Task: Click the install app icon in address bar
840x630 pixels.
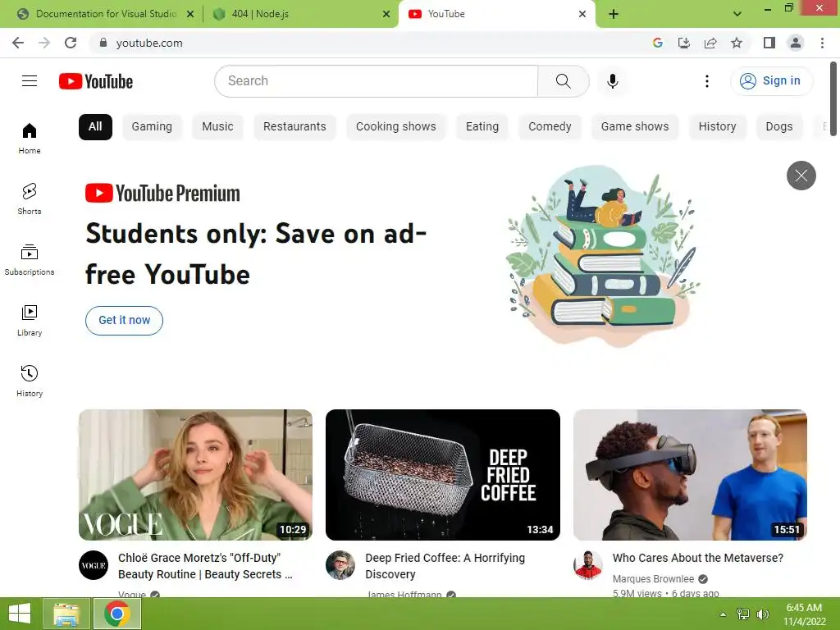Action: point(683,43)
